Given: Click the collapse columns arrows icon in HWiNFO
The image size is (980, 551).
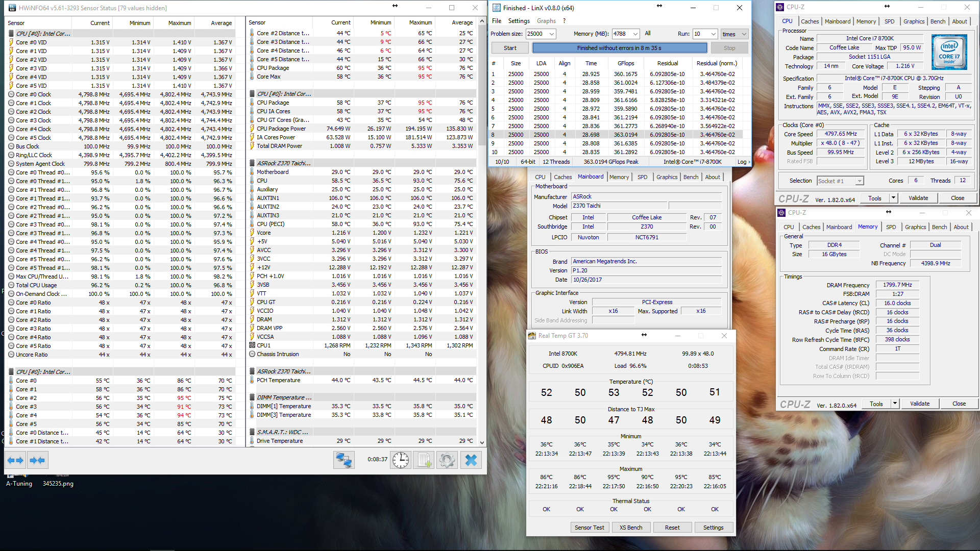Looking at the screenshot, I should tap(37, 460).
